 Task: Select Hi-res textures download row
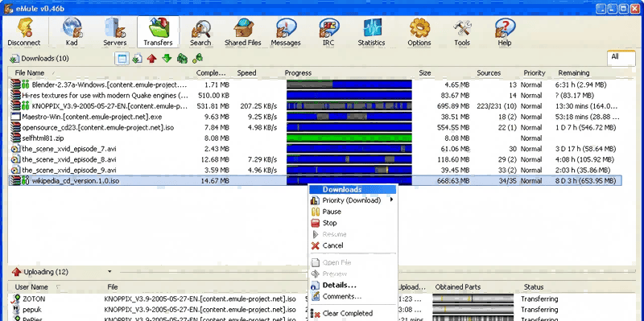point(315,96)
